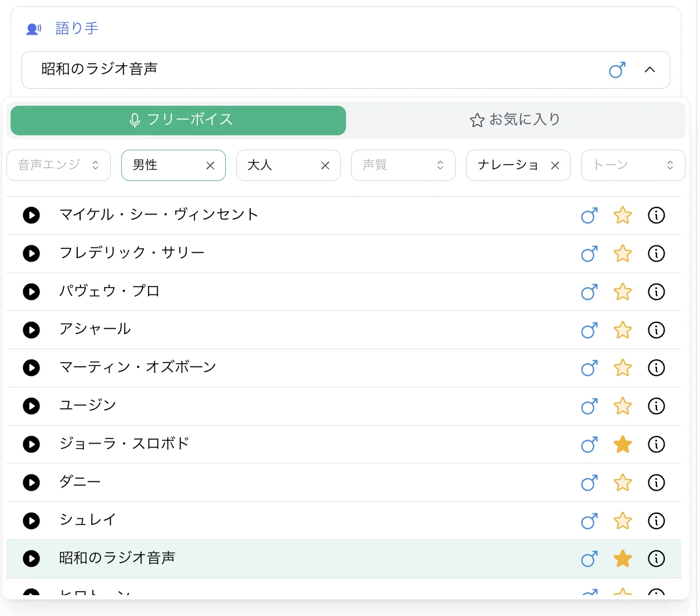This screenshot has height=616, width=700.
Task: Open info for マーティン・オズボーン
Action: pyautogui.click(x=656, y=368)
